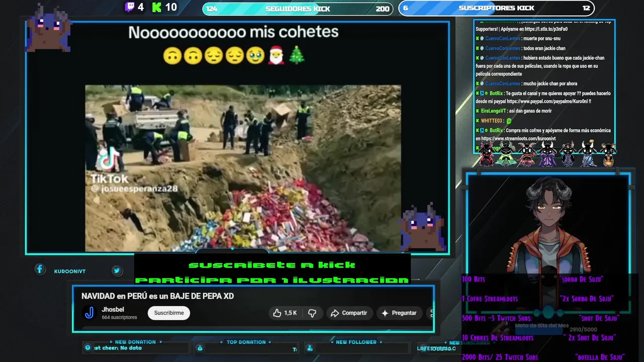Click the 'EiraLengaVT' username in chat
The width and height of the screenshot is (644, 362).
pos(494,111)
